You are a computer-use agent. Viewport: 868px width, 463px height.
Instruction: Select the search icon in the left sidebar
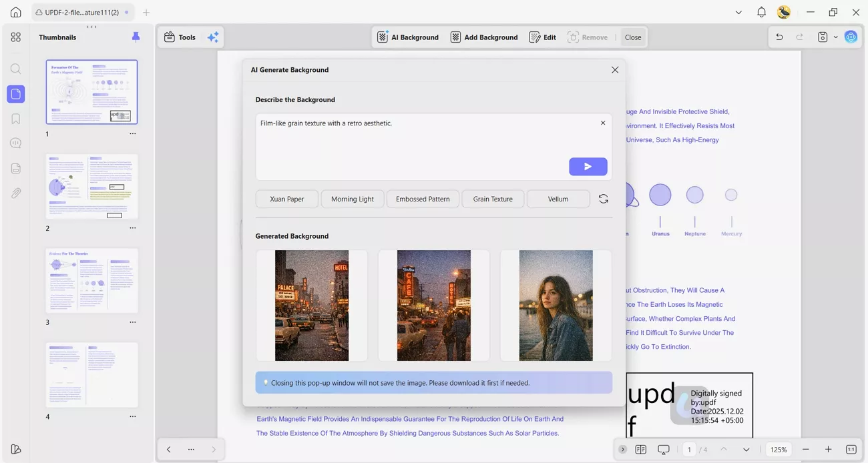pyautogui.click(x=15, y=69)
